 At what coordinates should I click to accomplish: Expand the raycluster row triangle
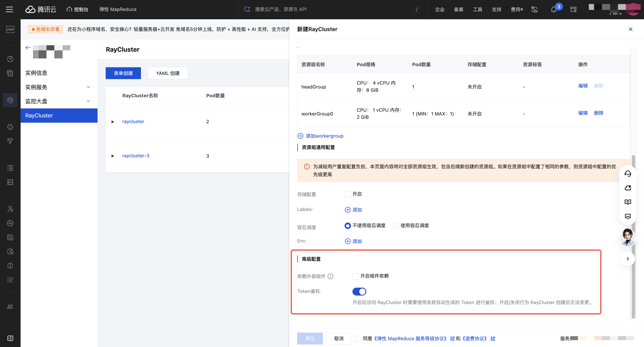click(x=112, y=122)
